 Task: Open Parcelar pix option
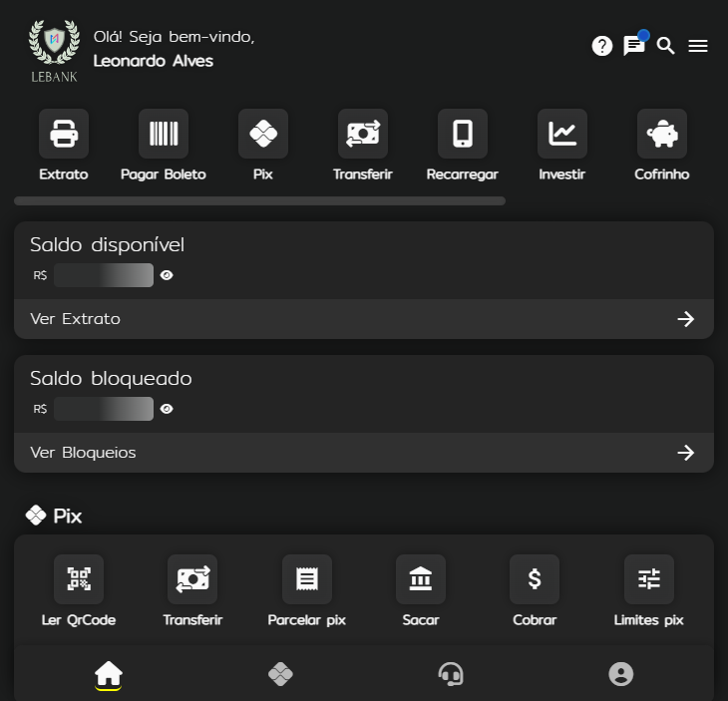point(307,579)
